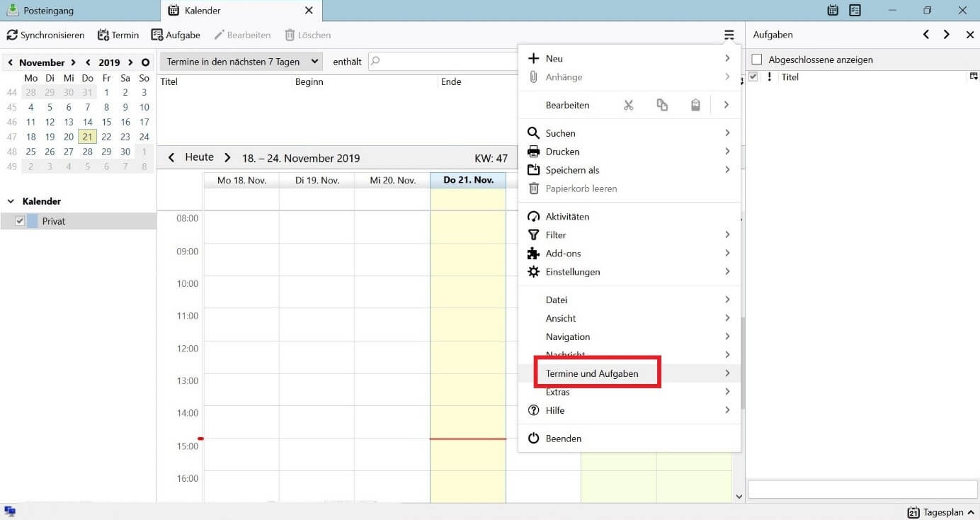980x520 pixels.
Task: Click the online status icon in status bar
Action: click(x=10, y=511)
